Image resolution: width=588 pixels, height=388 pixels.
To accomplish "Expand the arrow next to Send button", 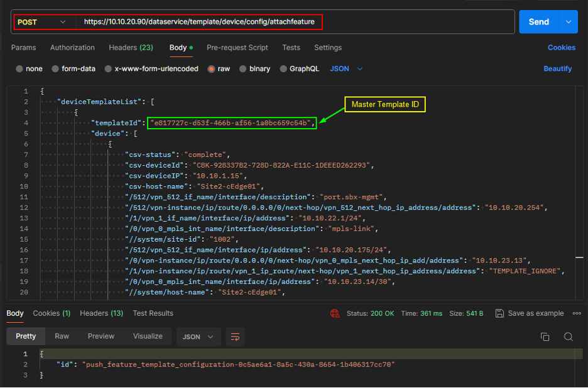I will [568, 22].
